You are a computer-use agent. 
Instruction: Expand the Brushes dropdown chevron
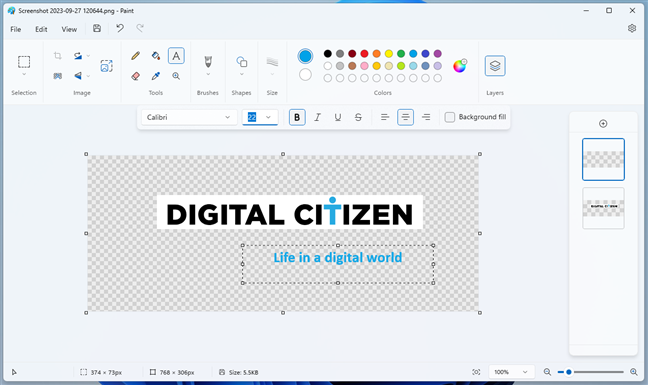coord(208,75)
